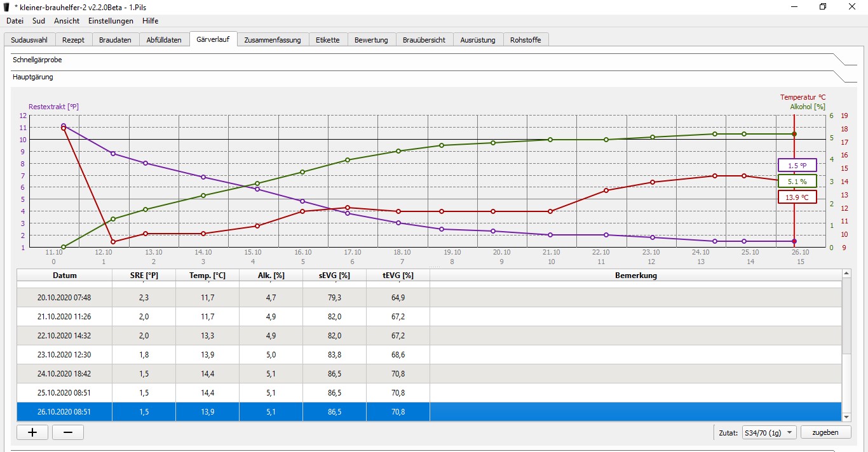868x452 pixels.
Task: Sort table by Datum column header
Action: [x=65, y=276]
